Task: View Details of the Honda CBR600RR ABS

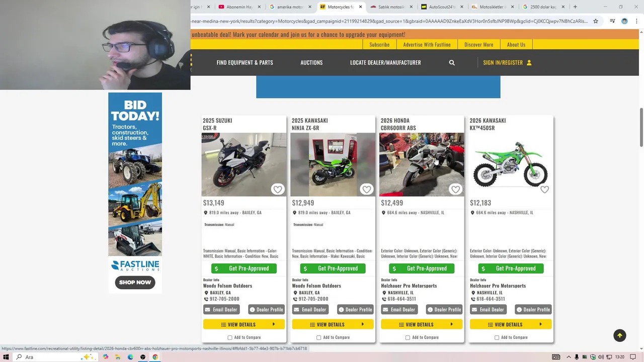Action: [422, 324]
